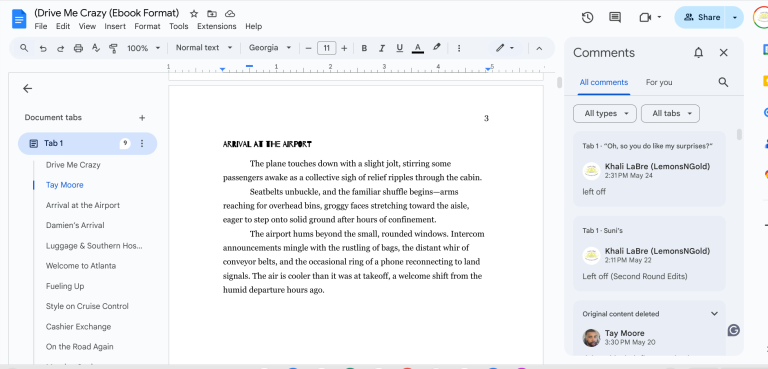The image size is (768, 369).
Task: Check cloud save status icon
Action: pyautogui.click(x=230, y=14)
